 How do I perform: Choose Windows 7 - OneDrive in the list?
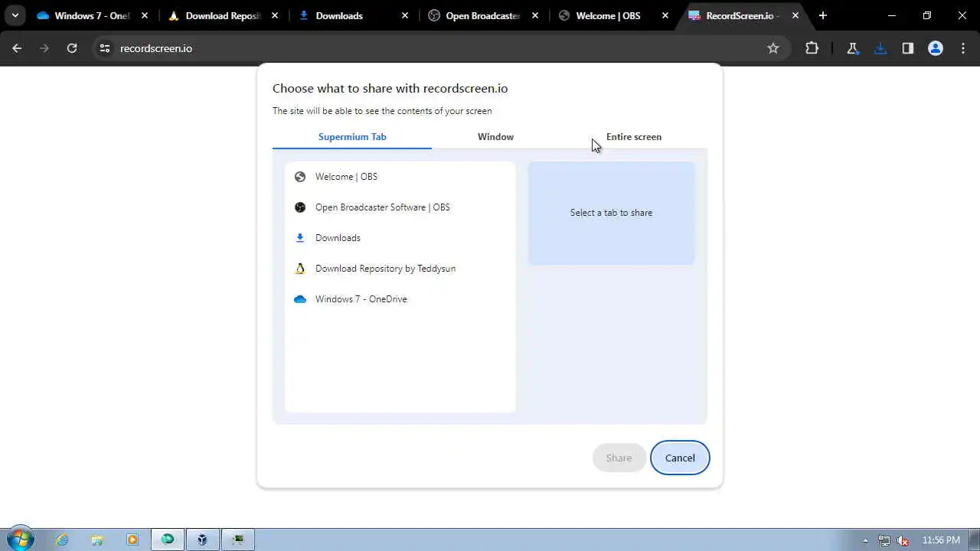pos(400,299)
